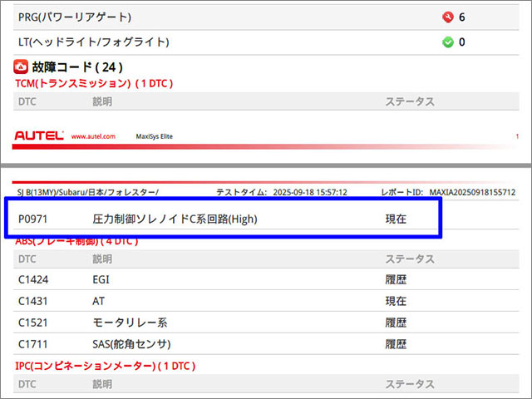
Task: Click the ステータス column header under ABS
Action: [410, 259]
